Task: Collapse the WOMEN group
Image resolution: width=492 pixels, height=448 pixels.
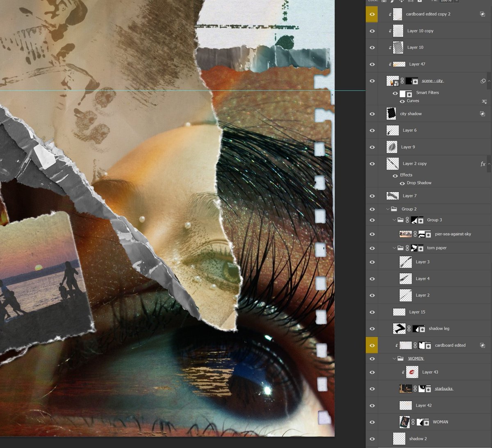Action: pos(394,359)
